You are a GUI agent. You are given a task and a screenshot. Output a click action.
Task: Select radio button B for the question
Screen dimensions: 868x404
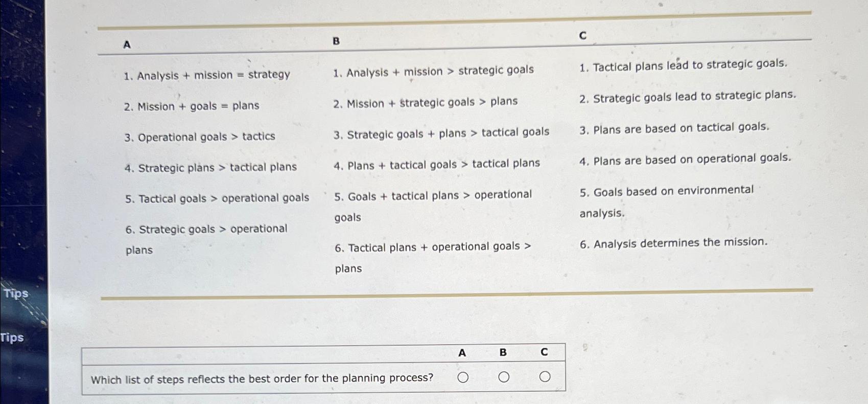pos(504,377)
